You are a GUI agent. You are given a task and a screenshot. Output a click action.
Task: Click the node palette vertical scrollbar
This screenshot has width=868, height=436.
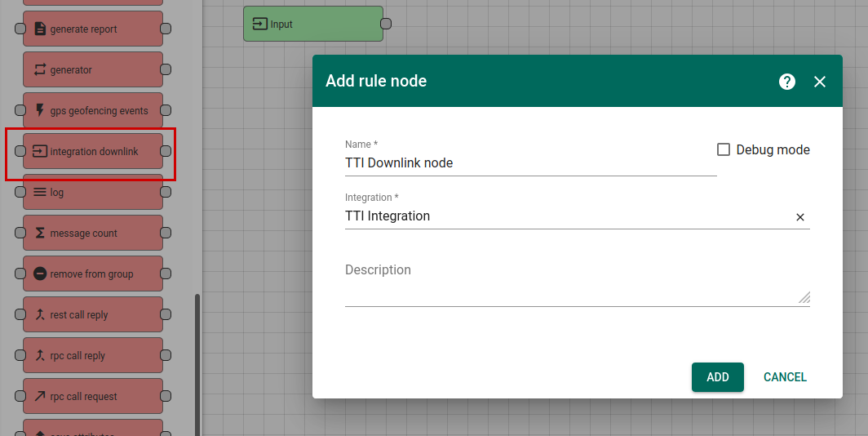point(197,364)
